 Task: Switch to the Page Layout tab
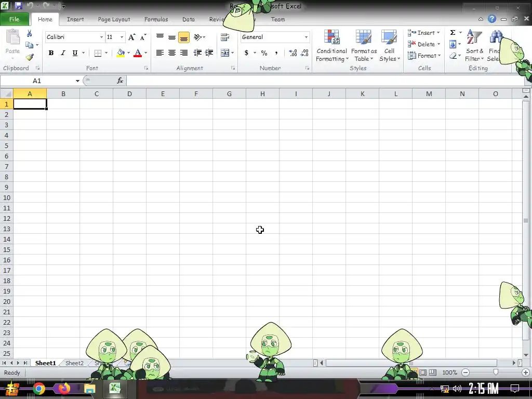(114, 19)
